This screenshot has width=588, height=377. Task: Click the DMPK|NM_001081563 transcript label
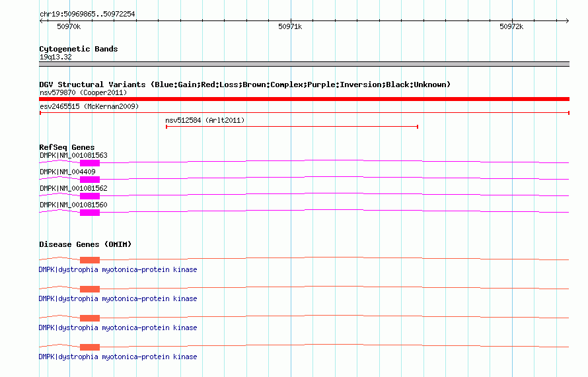73,155
